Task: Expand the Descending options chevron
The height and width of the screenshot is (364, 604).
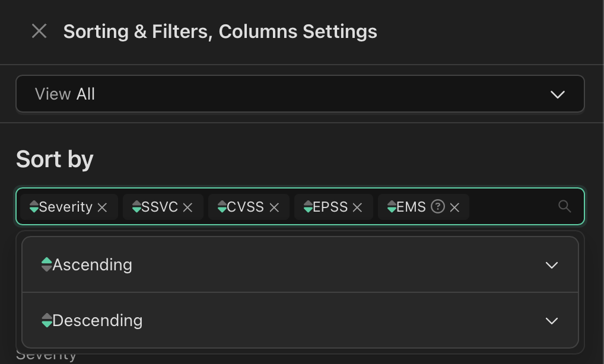Action: tap(551, 321)
